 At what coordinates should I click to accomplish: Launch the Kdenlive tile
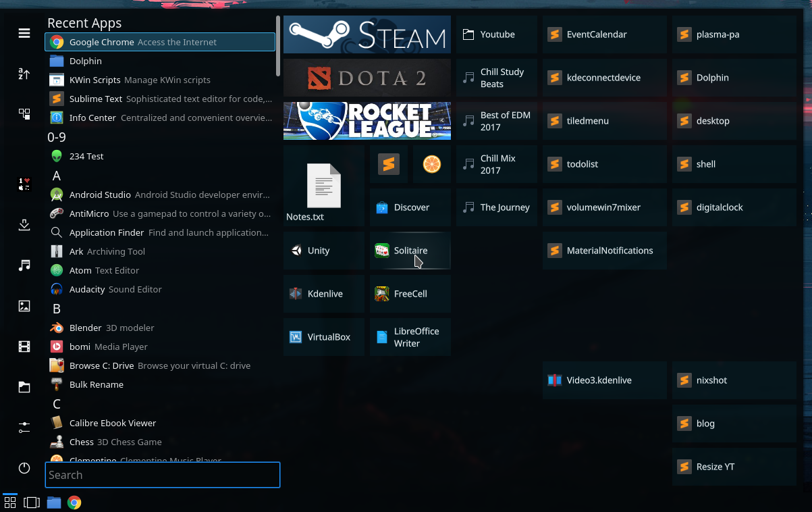coord(324,294)
